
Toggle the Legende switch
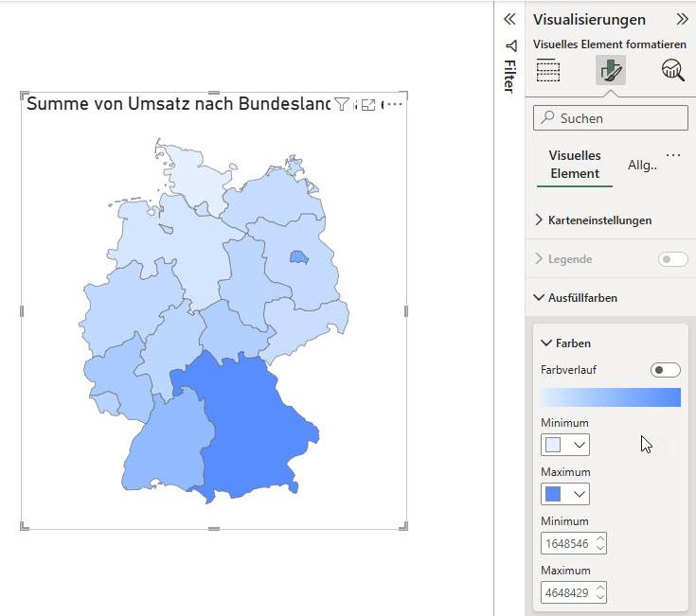672,259
